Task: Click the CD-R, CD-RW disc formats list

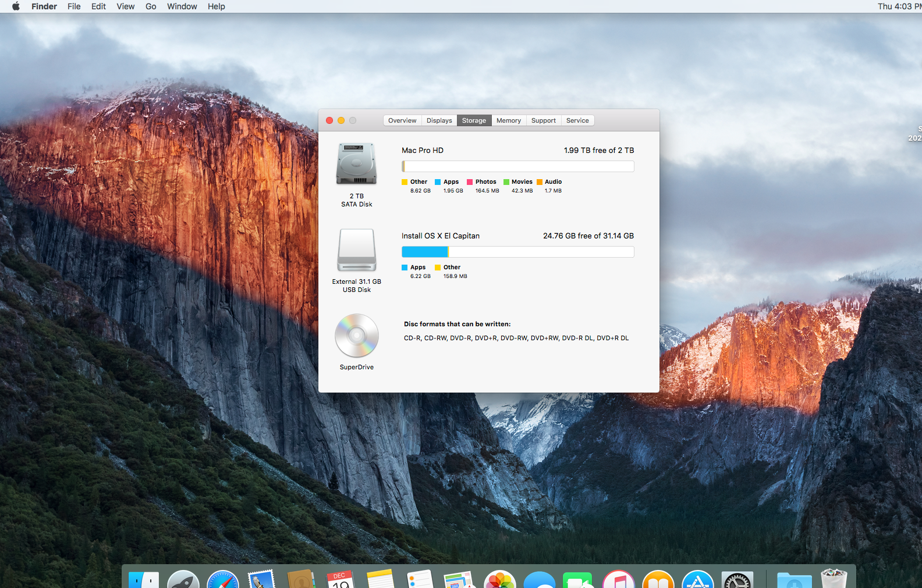Action: (x=516, y=338)
